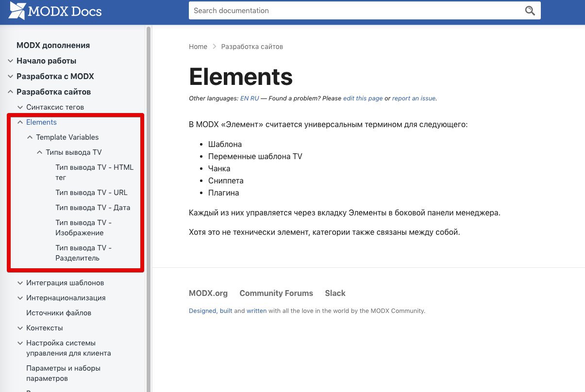Expand chevron beside Интернационализация
Screen dimensions: 585x392
pos(20,298)
